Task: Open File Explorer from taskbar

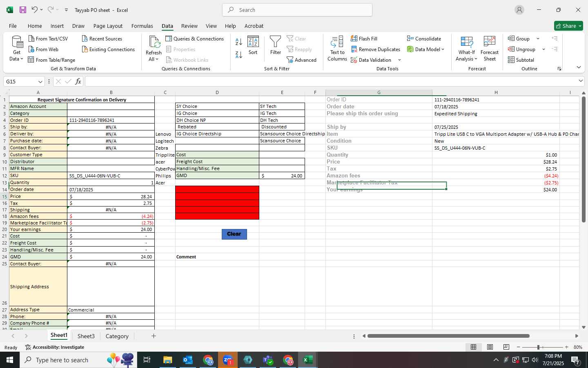Action: tap(168, 360)
